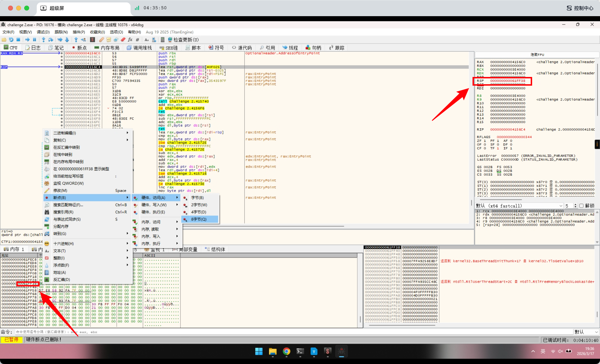Image resolution: width=600 pixels, height=364 pixels.
Task: Open the Scylla plugin icon
Action: [x=93, y=40]
